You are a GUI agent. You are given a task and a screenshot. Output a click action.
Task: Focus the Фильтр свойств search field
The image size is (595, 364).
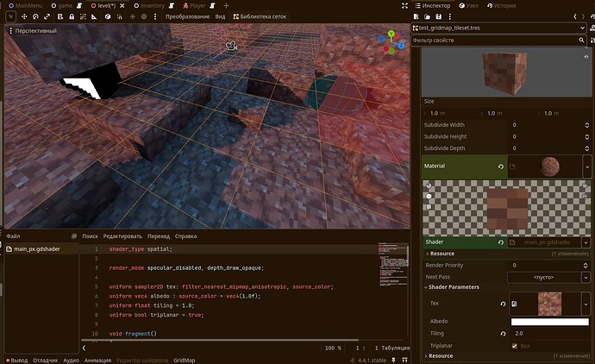[498, 41]
